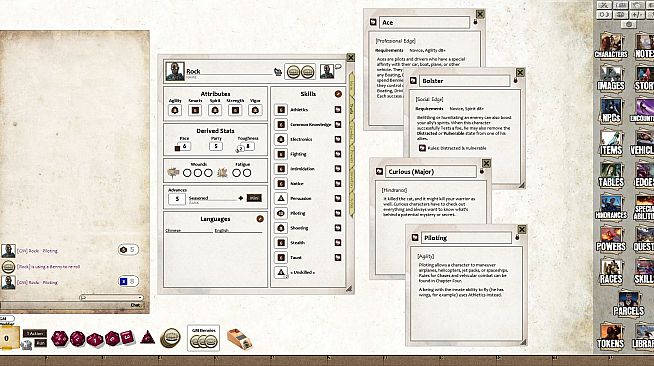Image resolution: width=654 pixels, height=366 pixels.
Task: Toggle edit mode for the Skills list
Action: (x=338, y=94)
